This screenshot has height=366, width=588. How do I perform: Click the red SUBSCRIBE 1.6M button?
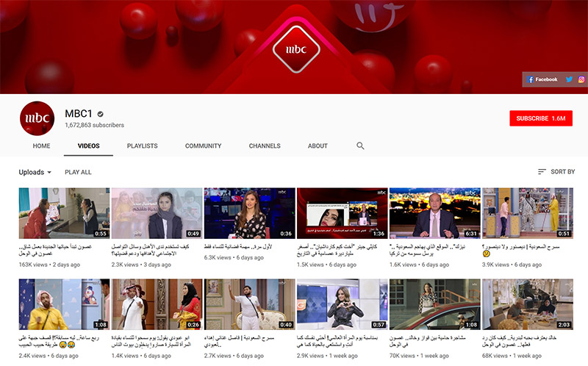pos(541,118)
